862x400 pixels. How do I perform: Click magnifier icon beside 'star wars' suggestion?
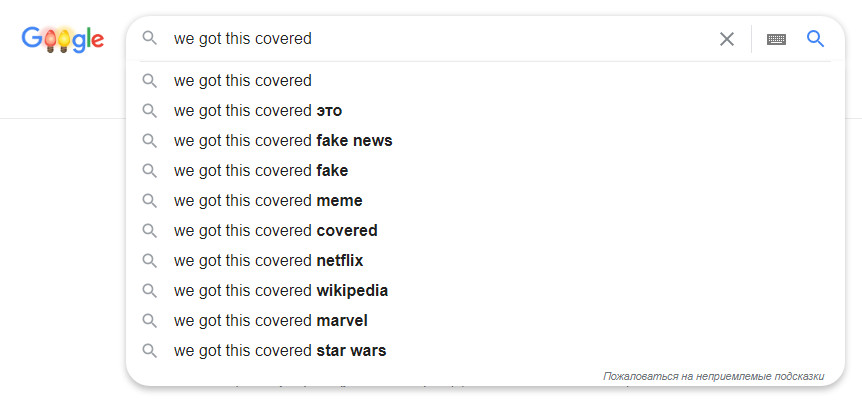pos(150,351)
